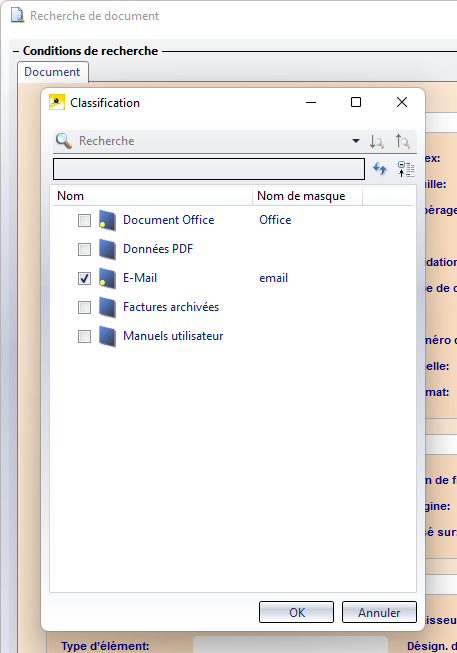Click the collapse tree structure icon
The image size is (457, 653).
point(406,169)
